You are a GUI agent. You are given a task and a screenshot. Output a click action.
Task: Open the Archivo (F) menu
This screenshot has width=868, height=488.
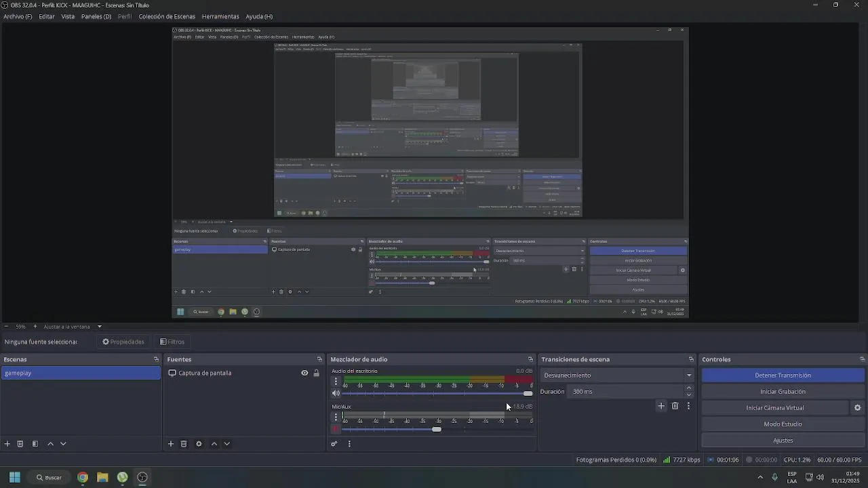[x=18, y=16]
